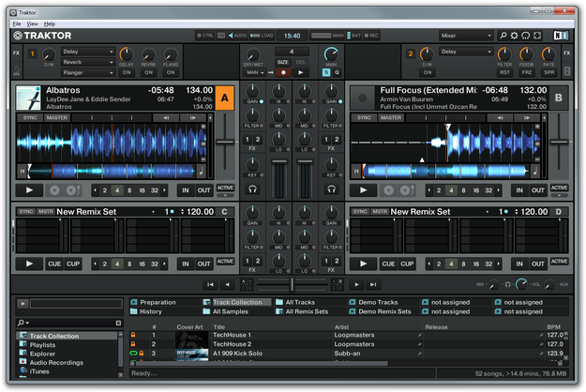Screen dimensions: 586x392
Task: Toggle the Reverb ON button in FX unit 1
Action: pyautogui.click(x=149, y=72)
